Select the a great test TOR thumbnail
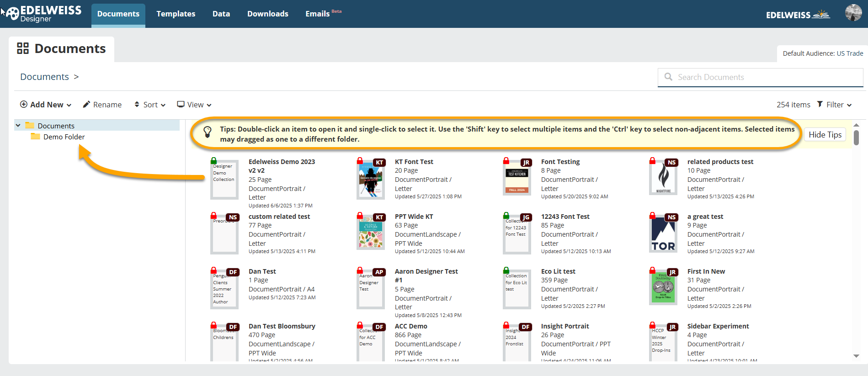This screenshot has height=376, width=868. [663, 234]
